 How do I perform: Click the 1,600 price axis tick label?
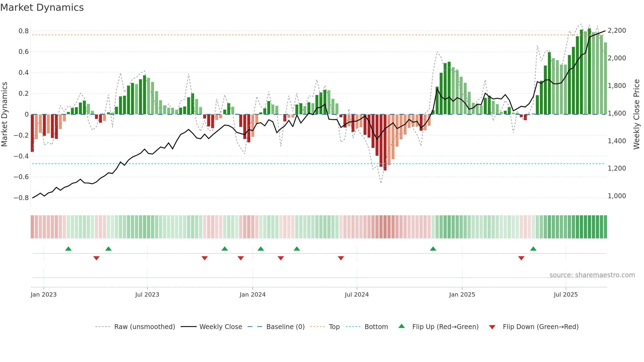(x=617, y=113)
